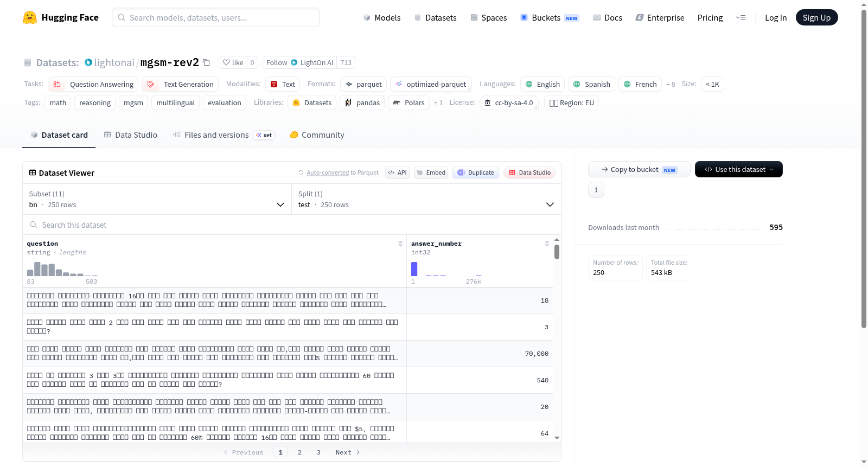
Task: Click the follower count 713
Action: tap(346, 62)
